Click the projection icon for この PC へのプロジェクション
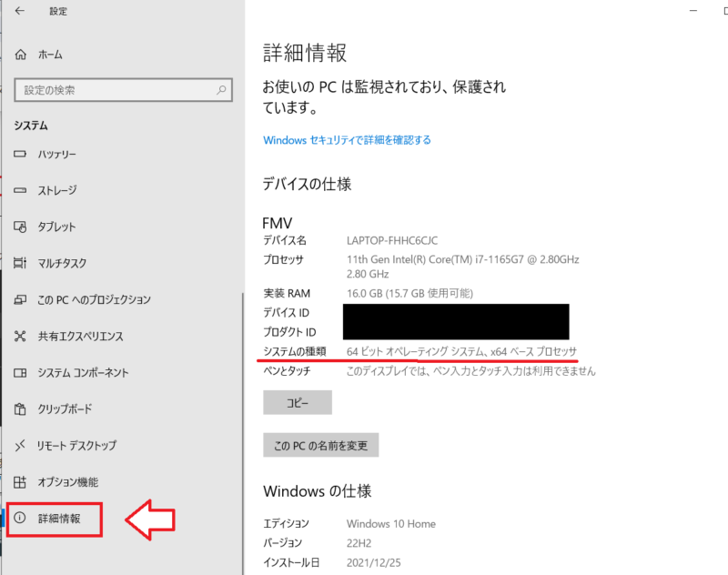 20,299
